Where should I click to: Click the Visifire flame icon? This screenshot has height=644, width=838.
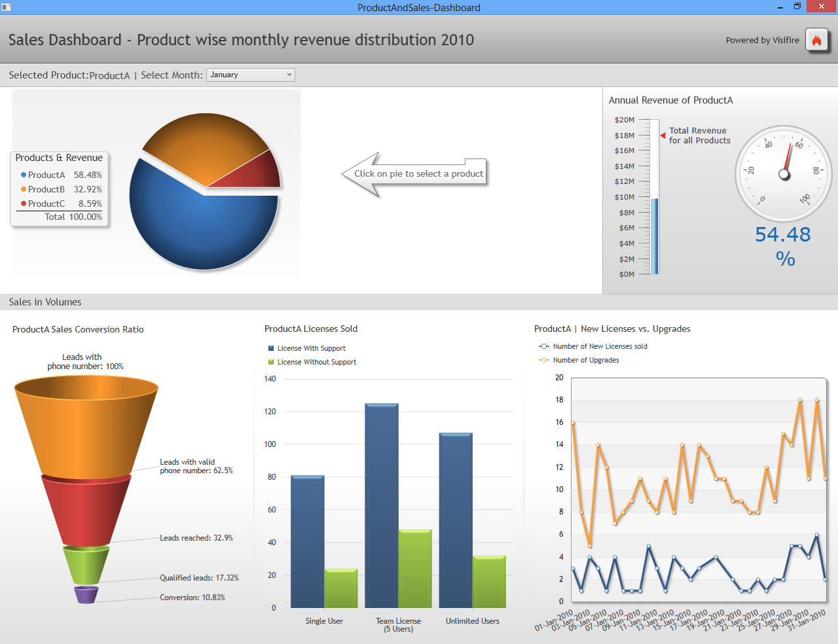click(x=817, y=40)
